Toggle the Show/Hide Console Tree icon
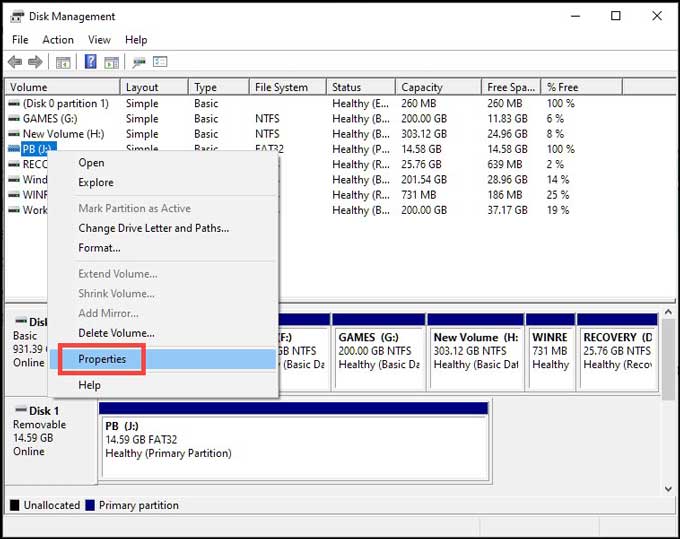Image resolution: width=680 pixels, height=539 pixels. (x=63, y=62)
